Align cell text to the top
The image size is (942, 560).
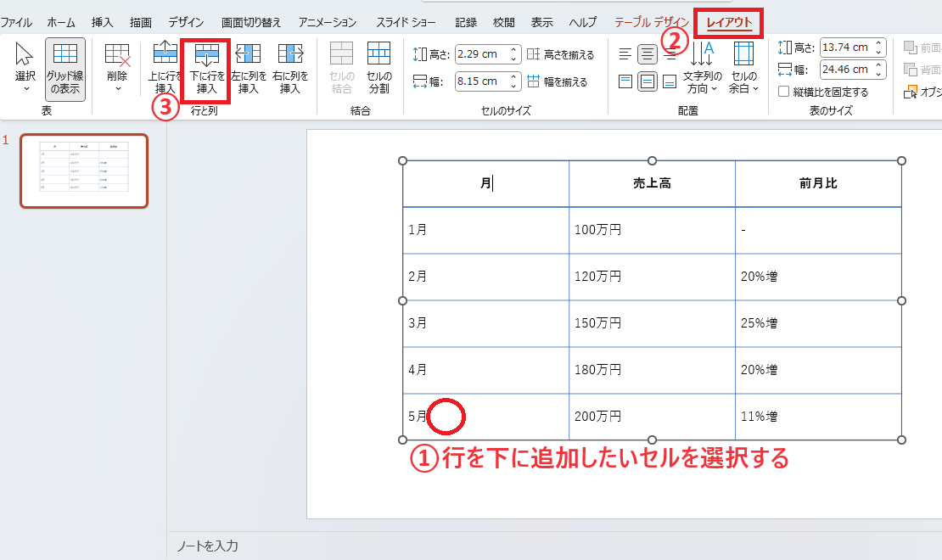pyautogui.click(x=625, y=82)
